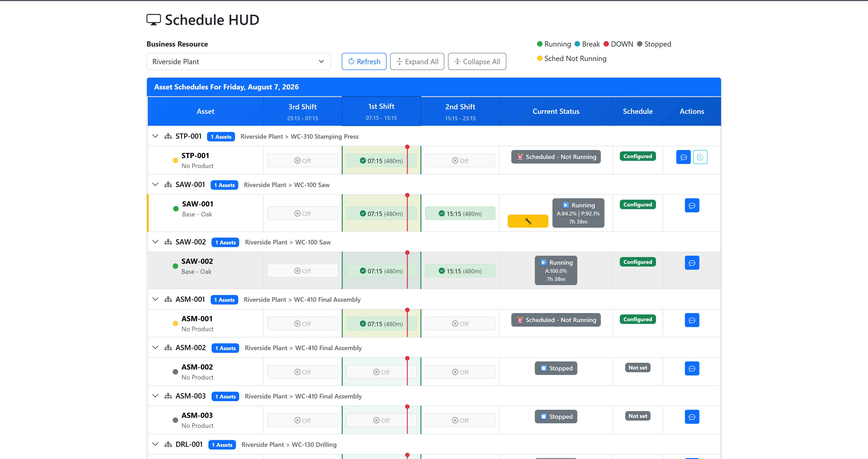868x459 pixels.
Task: Click the hierarchy icon beside ASM-001 group
Action: pyautogui.click(x=168, y=299)
